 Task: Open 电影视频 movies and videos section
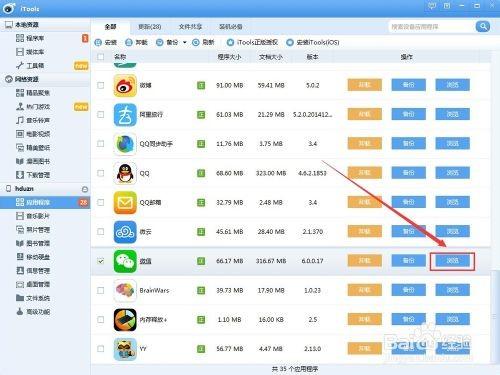tap(38, 134)
